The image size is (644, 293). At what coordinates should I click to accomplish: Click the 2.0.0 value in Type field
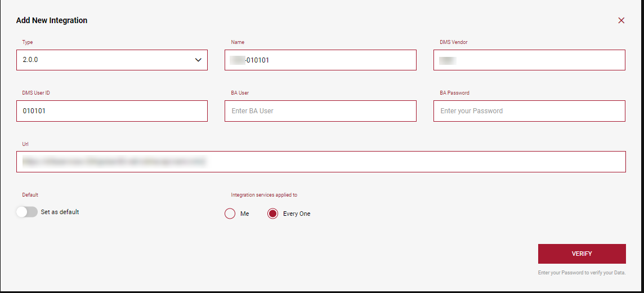point(30,60)
